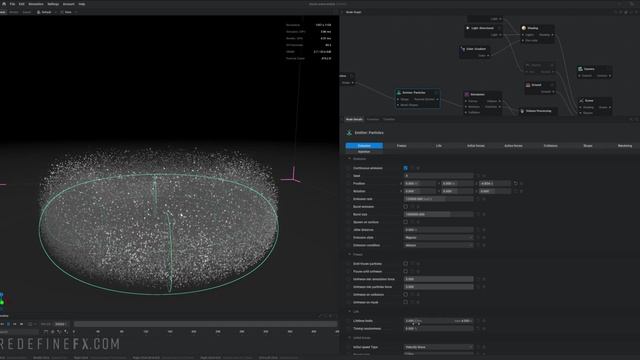Screen dimensions: 640x360
Task: Click the Rotation Y input field
Action: click(x=458, y=191)
